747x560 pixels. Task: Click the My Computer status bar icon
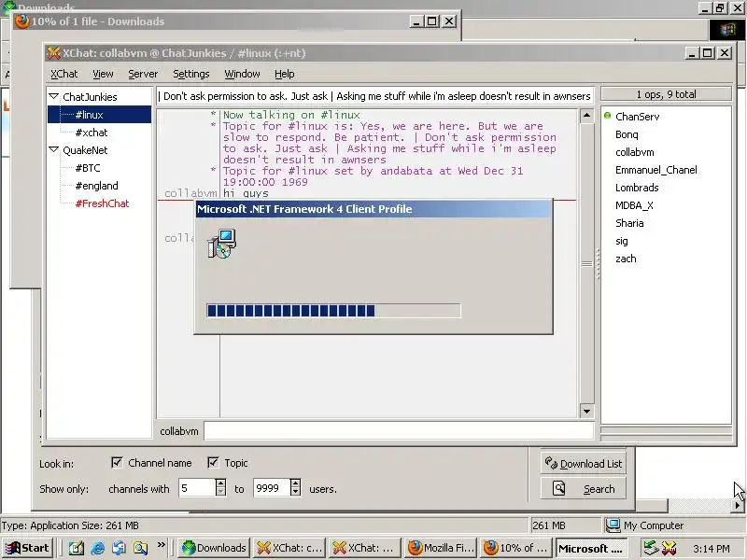click(x=613, y=525)
